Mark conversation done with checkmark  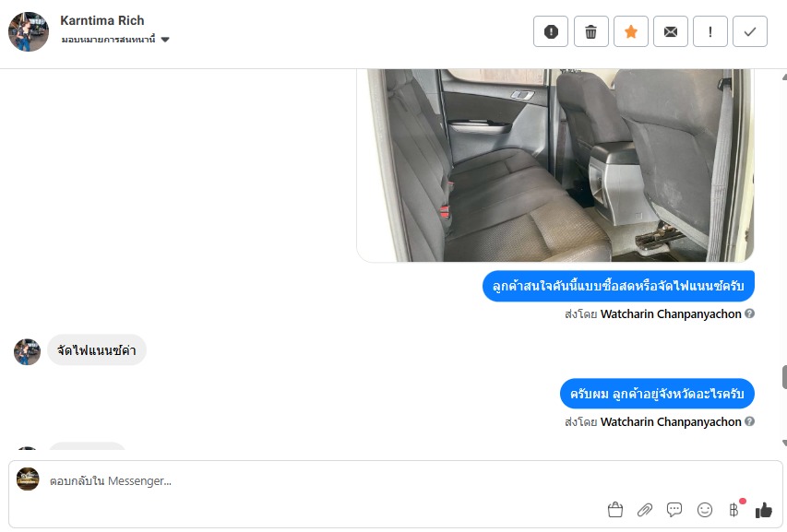click(750, 31)
